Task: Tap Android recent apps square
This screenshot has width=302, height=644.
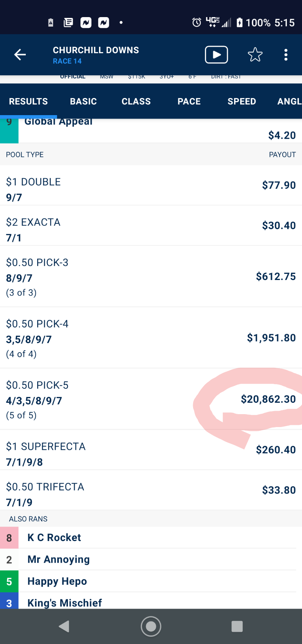Action: [x=237, y=626]
